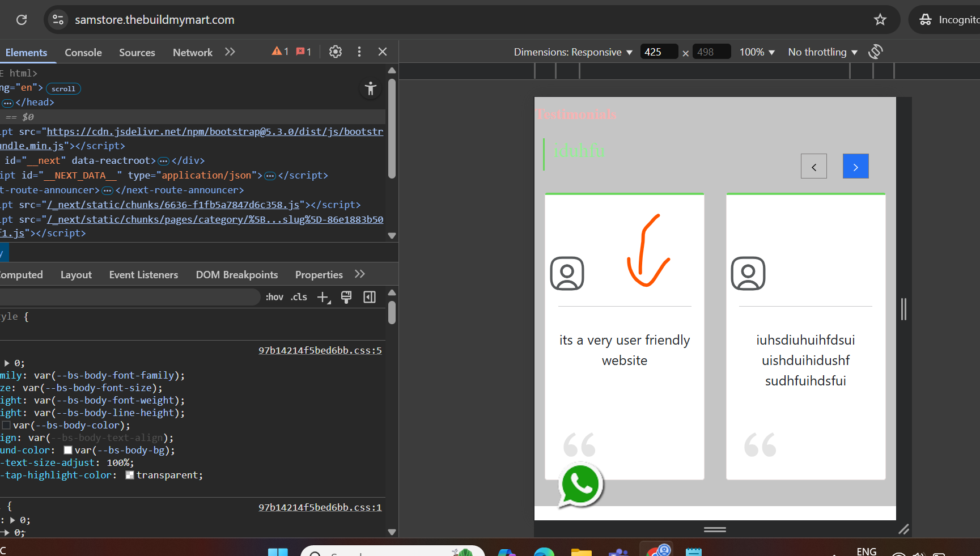Viewport: 980px width, 556px height.
Task: Open the warnings count indicator
Action: point(280,52)
